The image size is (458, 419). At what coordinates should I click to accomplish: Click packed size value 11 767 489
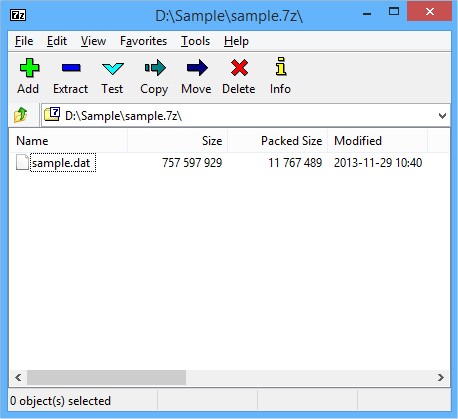[x=295, y=163]
